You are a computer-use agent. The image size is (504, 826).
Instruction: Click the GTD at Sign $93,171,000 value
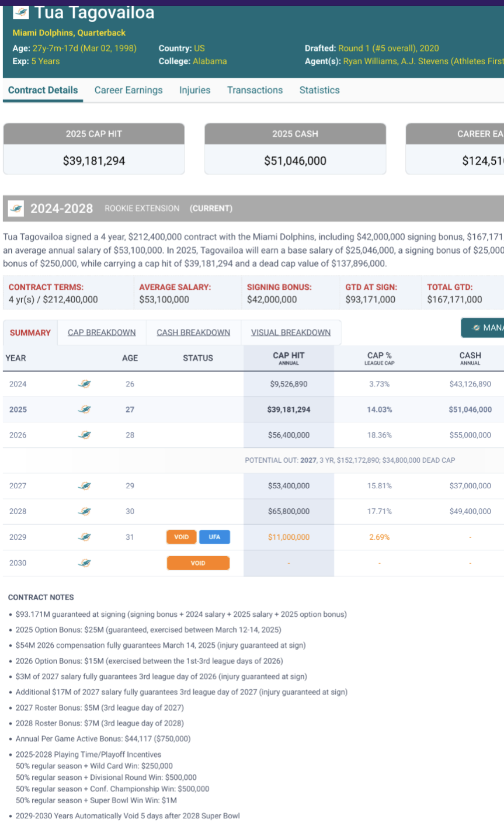[370, 300]
